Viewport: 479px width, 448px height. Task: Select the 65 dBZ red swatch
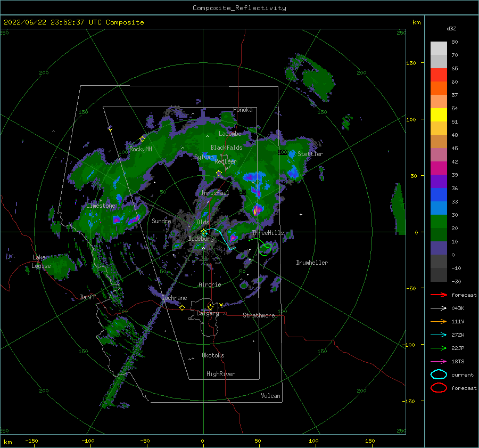click(x=439, y=75)
